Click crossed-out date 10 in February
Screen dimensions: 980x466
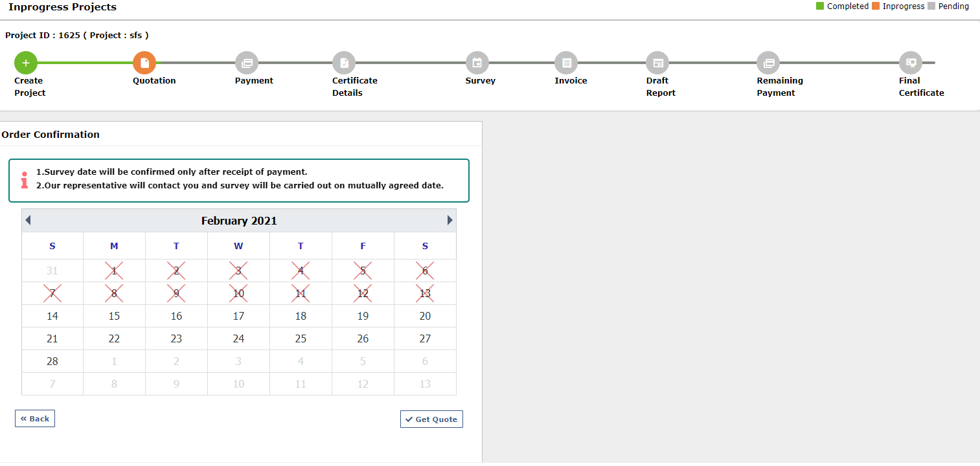pos(238,293)
